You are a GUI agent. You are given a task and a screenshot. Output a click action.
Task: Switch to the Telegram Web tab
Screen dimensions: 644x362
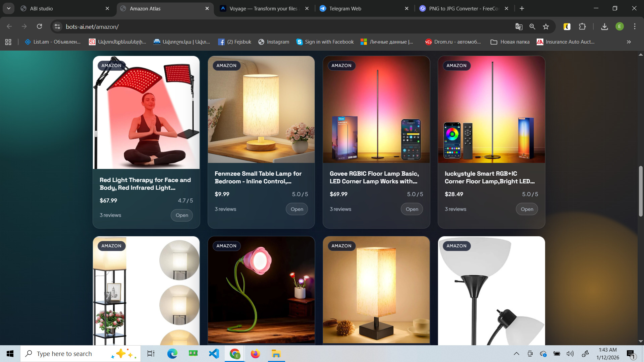(345, 8)
